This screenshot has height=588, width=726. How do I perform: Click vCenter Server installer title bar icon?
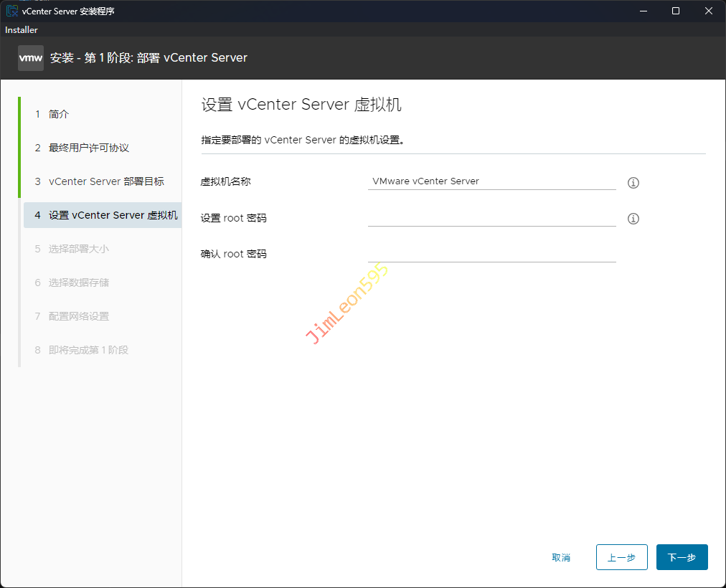point(12,11)
